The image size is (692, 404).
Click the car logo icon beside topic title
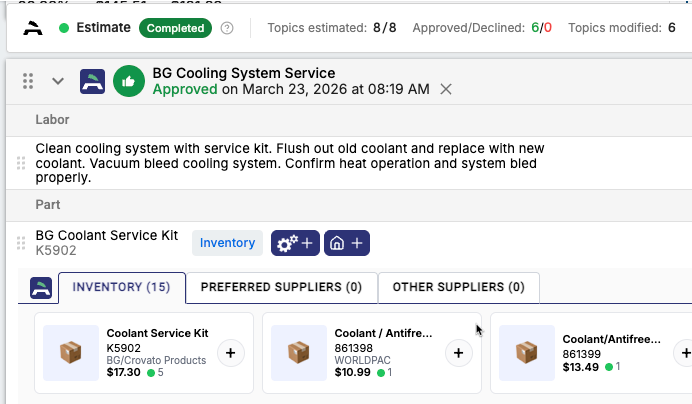pyautogui.click(x=94, y=81)
